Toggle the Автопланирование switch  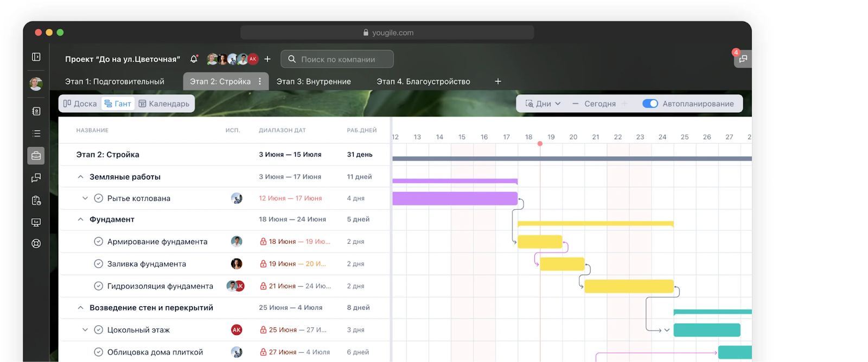pyautogui.click(x=650, y=104)
